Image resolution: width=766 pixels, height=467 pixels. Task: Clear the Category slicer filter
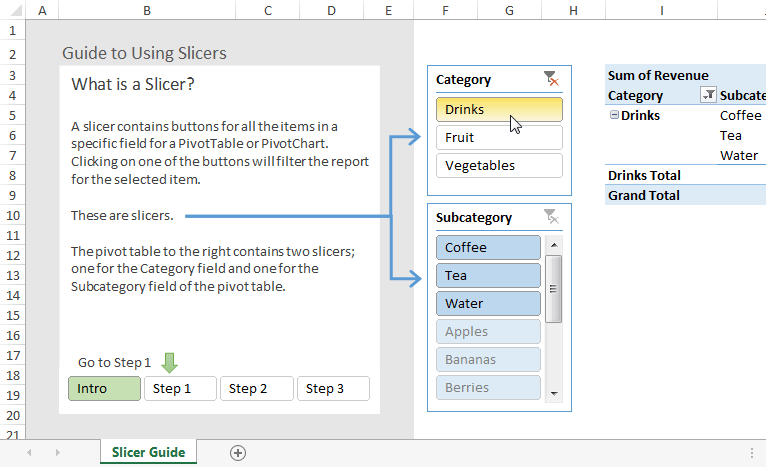tap(550, 79)
